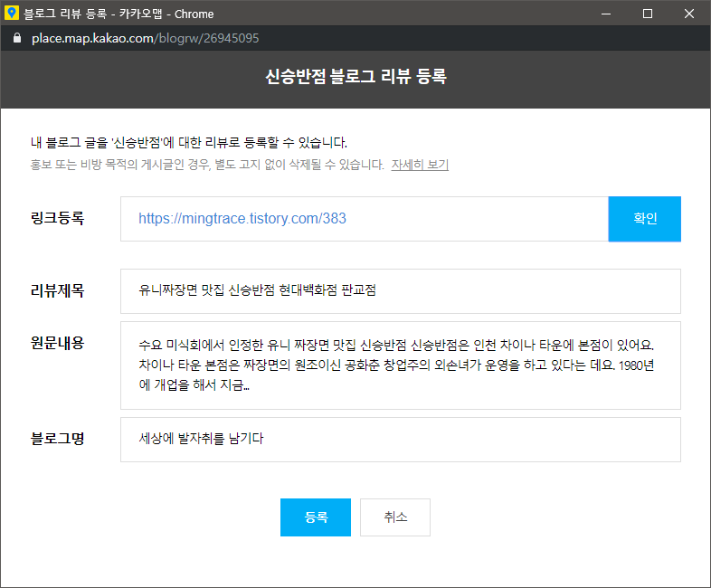Screen dimensions: 711x588
Task: Close the Chrome popup window
Action: (x=689, y=14)
